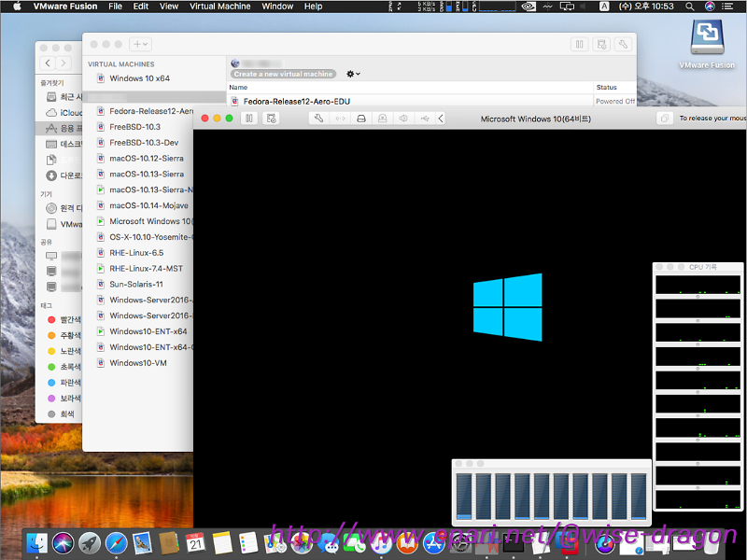Click the camera device icon

(x=382, y=119)
